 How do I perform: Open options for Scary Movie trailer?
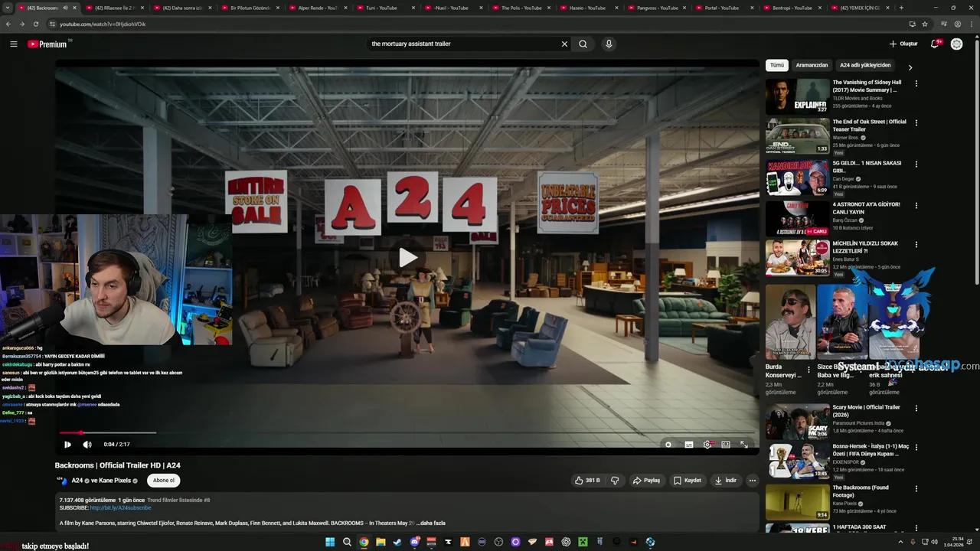(916, 408)
